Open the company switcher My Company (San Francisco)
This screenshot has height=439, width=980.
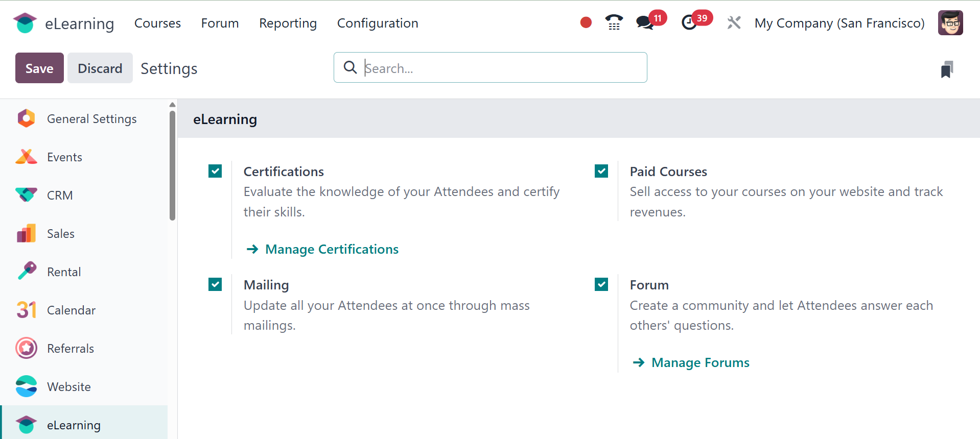(x=839, y=23)
